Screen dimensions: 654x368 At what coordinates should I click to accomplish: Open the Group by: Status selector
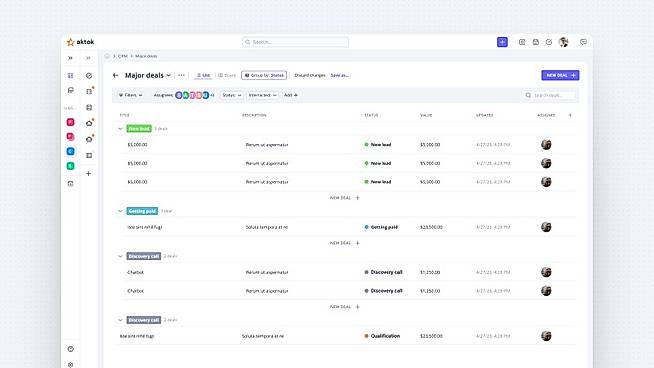click(264, 76)
